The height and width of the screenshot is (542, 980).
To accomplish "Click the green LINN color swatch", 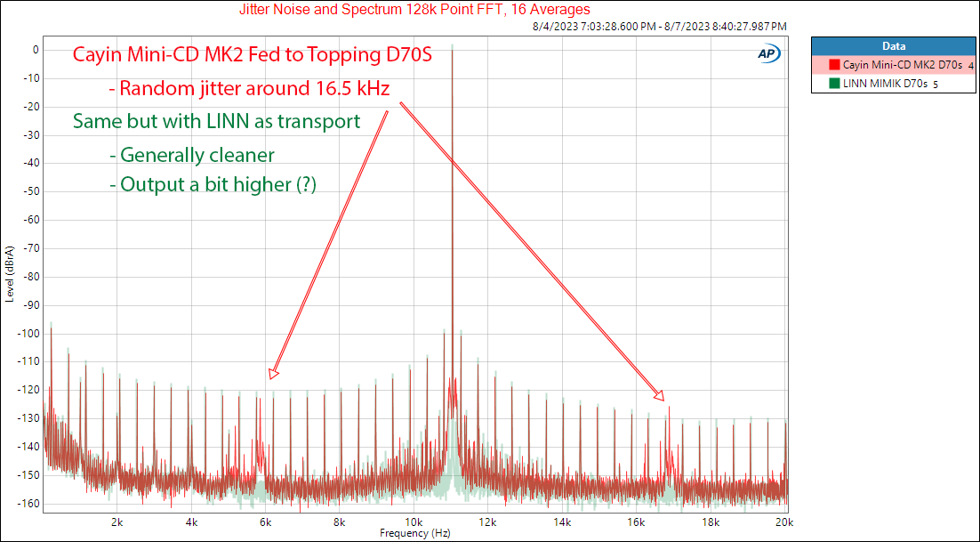I will coord(834,84).
